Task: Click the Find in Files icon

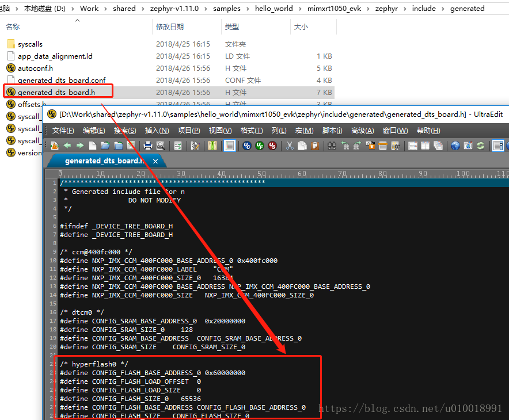Action: point(396,146)
